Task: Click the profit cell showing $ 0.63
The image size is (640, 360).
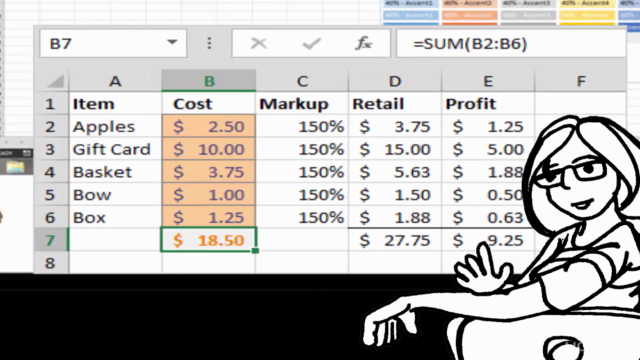Action: 488,218
